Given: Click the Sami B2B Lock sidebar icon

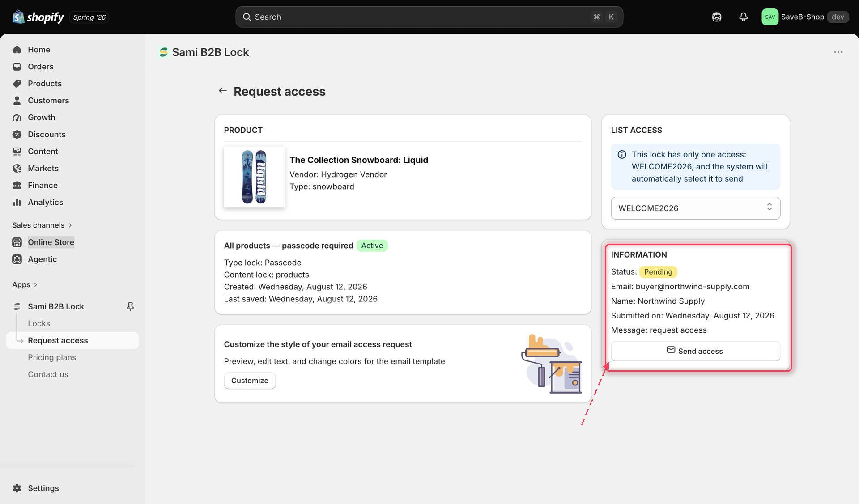Looking at the screenshot, I should (17, 307).
